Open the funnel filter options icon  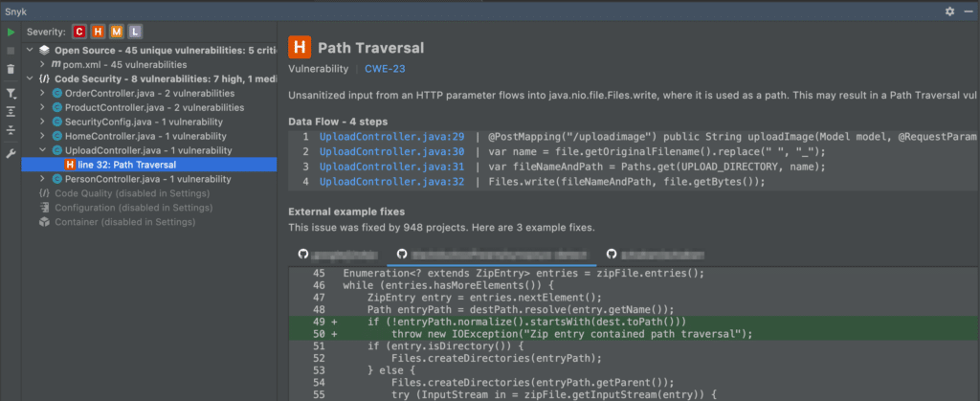coord(11,94)
